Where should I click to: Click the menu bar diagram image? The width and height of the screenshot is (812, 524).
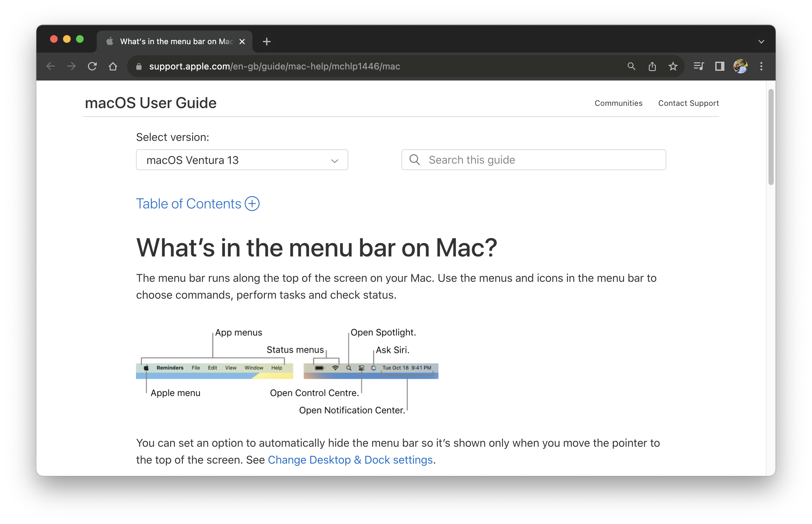pos(287,371)
